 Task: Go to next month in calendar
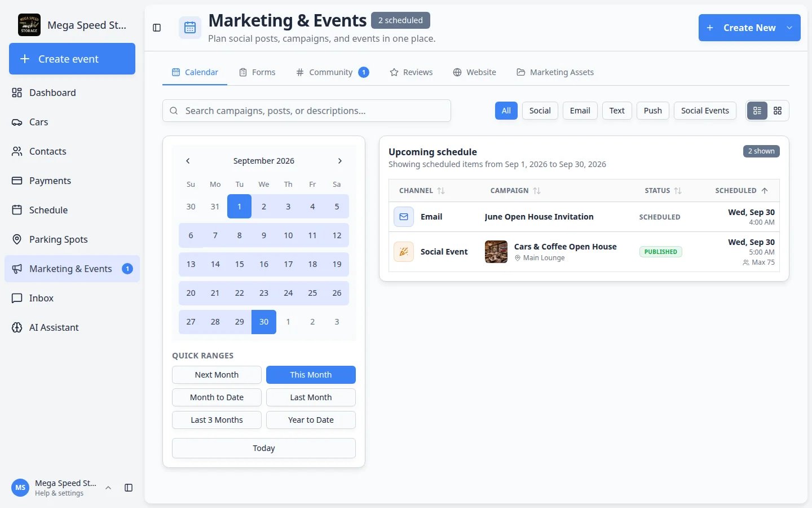coord(339,161)
